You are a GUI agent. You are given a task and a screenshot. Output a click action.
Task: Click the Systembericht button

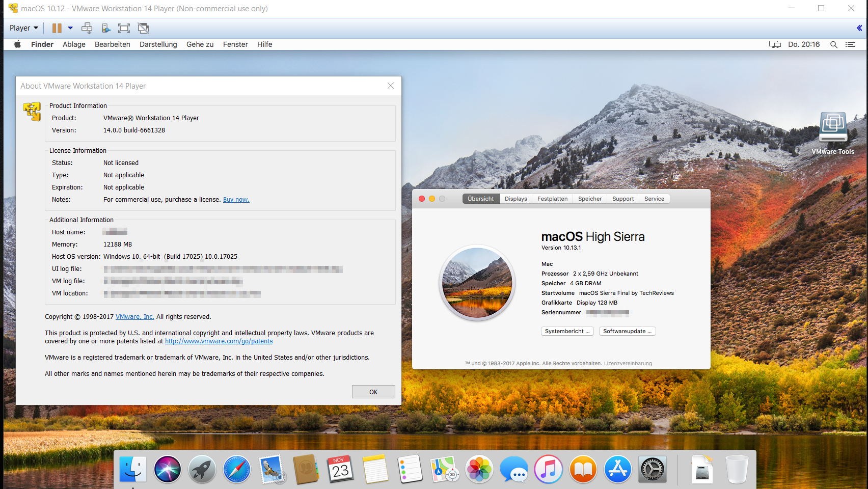[x=567, y=331]
